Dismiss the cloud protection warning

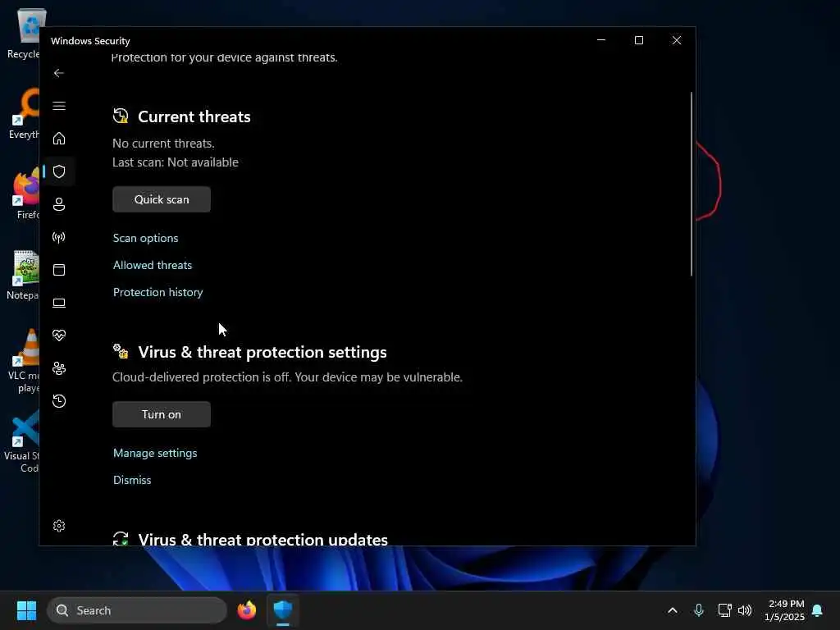pyautogui.click(x=132, y=480)
